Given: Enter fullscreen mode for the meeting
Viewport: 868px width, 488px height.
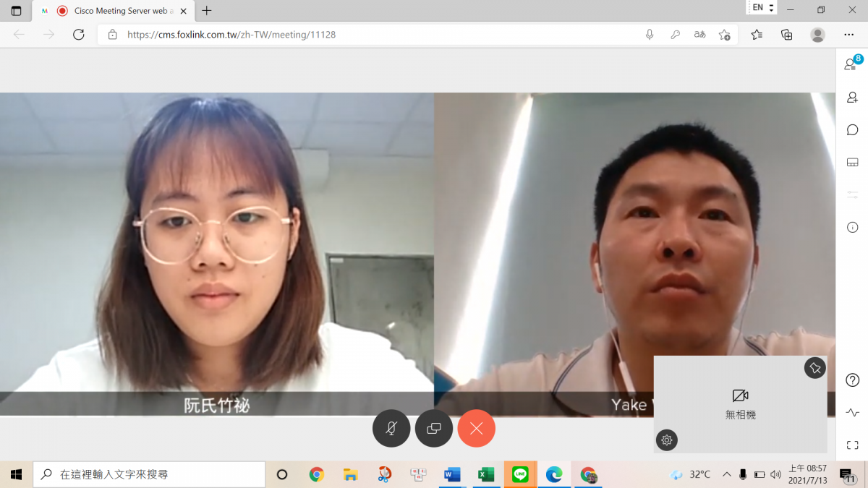Looking at the screenshot, I should tap(852, 445).
